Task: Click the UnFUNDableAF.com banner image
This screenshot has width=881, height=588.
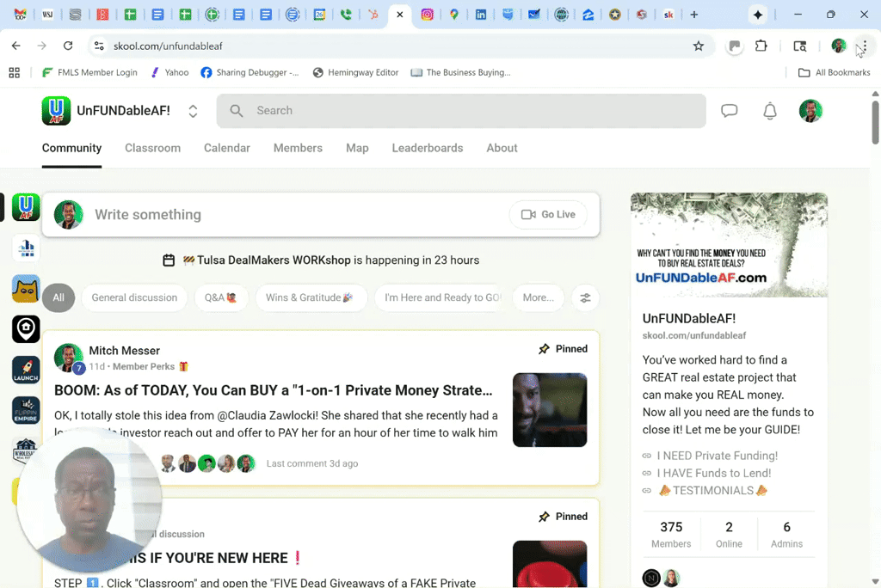Action: click(729, 245)
